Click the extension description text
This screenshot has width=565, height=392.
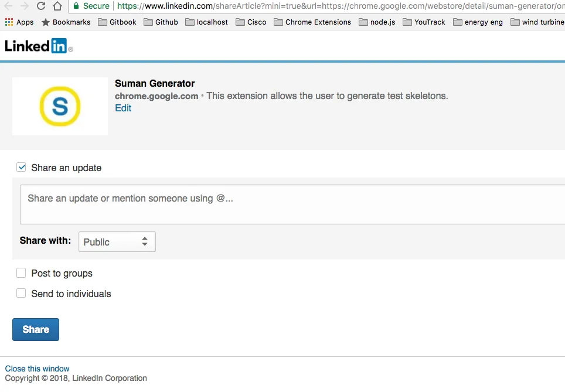[x=327, y=96]
